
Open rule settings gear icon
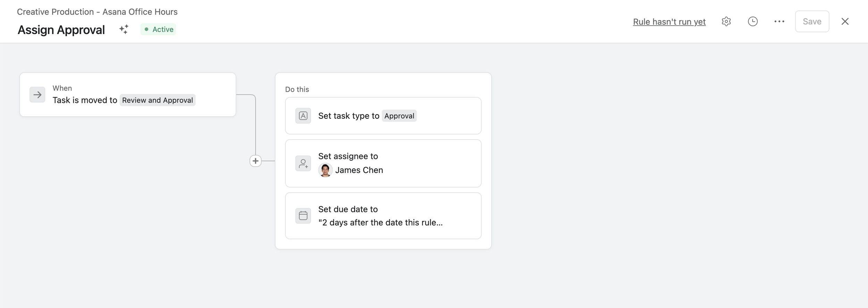726,22
